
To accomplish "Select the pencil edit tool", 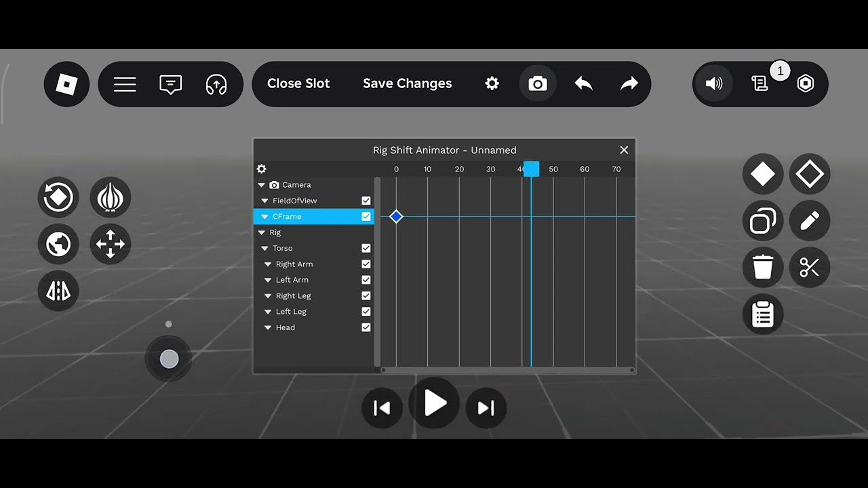I will click(x=810, y=221).
